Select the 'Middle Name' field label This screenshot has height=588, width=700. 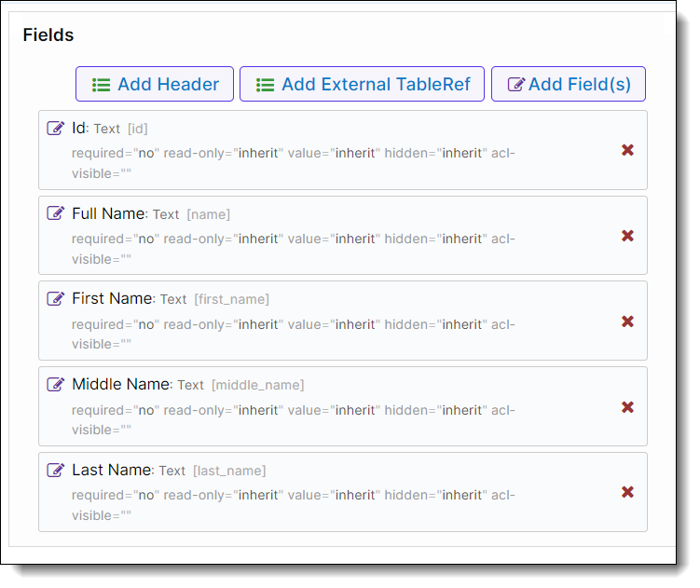pos(122,385)
